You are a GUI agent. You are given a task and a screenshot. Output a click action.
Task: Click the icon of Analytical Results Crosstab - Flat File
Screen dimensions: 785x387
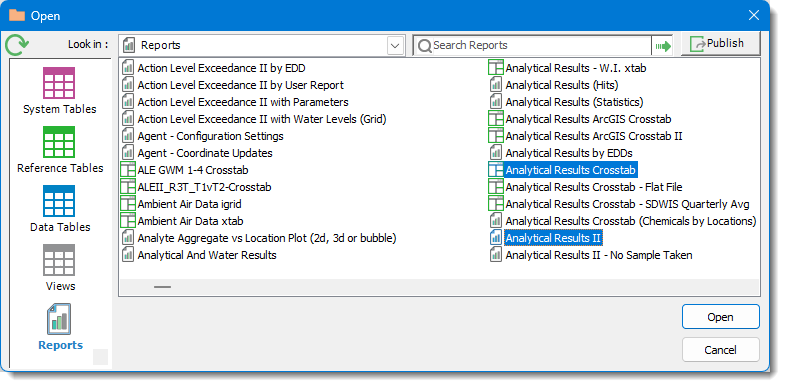pos(496,187)
